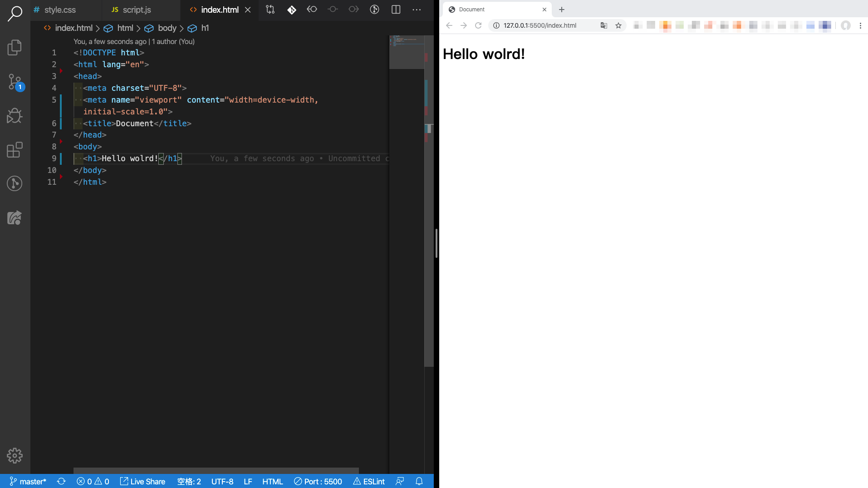Click the GitLens author code lens text
The height and width of the screenshot is (488, 868).
[x=134, y=41]
